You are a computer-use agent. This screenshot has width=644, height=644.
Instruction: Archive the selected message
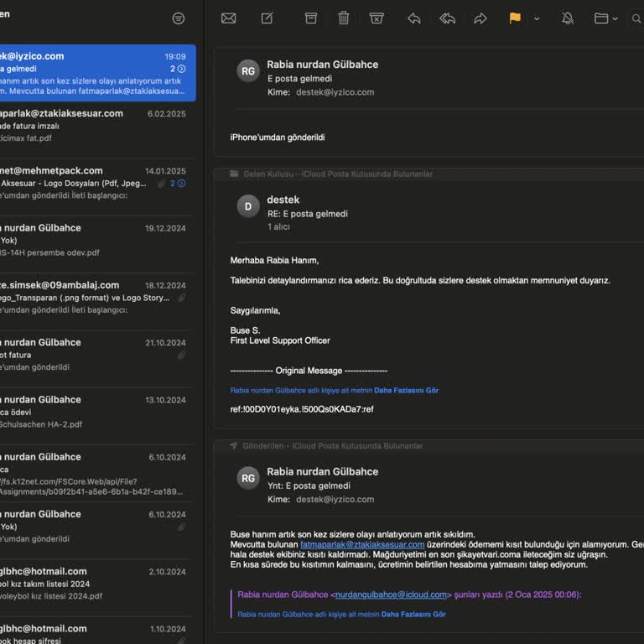click(311, 18)
